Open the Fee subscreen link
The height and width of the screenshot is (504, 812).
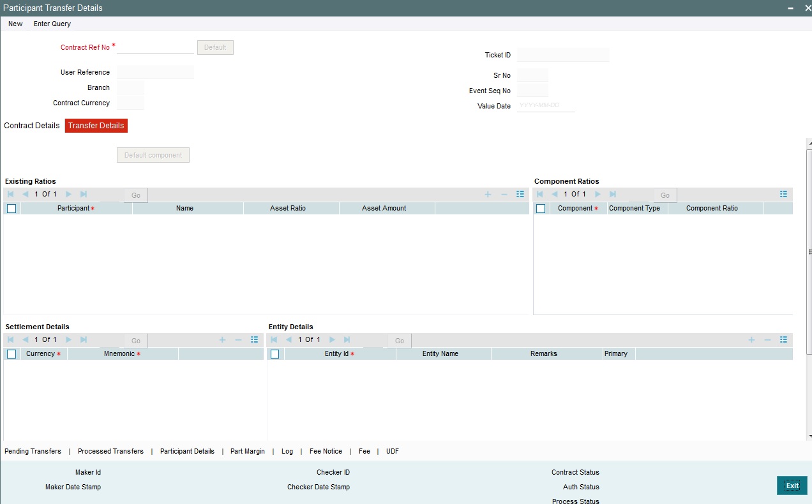365,451
